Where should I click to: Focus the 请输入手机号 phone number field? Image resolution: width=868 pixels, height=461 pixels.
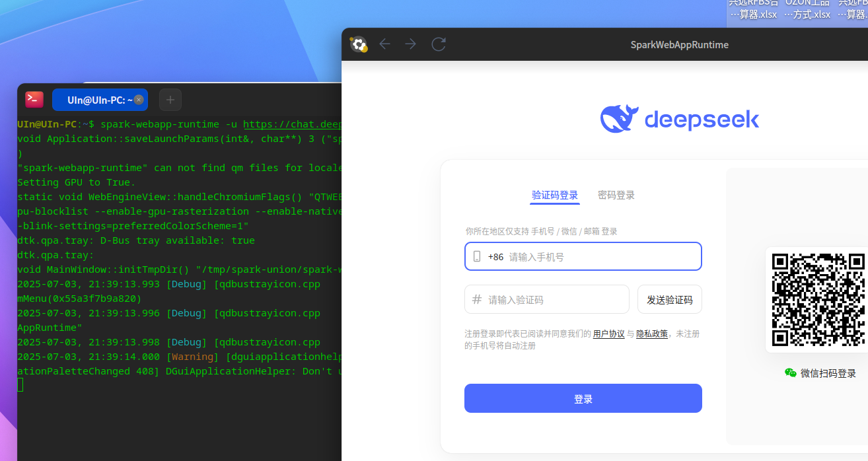(583, 257)
